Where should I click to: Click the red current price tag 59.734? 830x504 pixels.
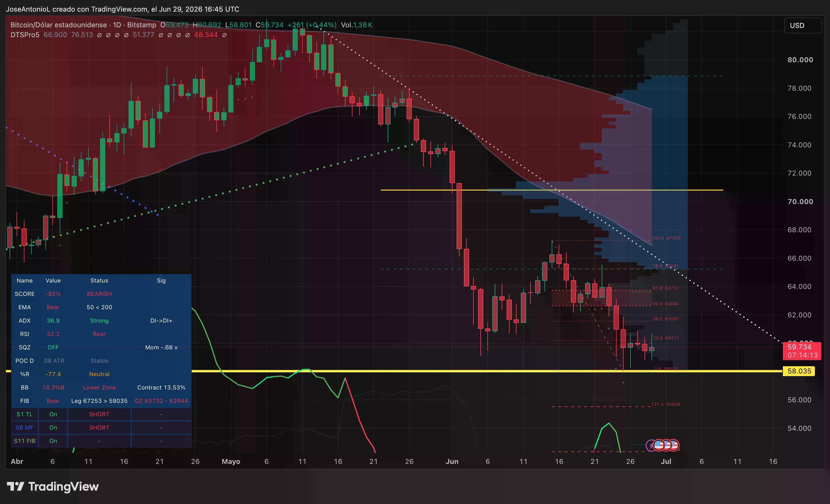click(x=799, y=347)
